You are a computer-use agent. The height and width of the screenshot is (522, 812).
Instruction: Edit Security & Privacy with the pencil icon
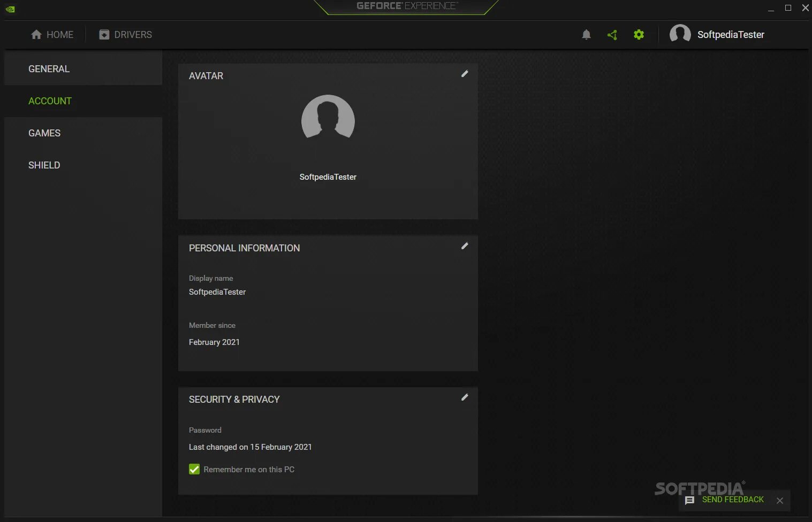tap(465, 397)
